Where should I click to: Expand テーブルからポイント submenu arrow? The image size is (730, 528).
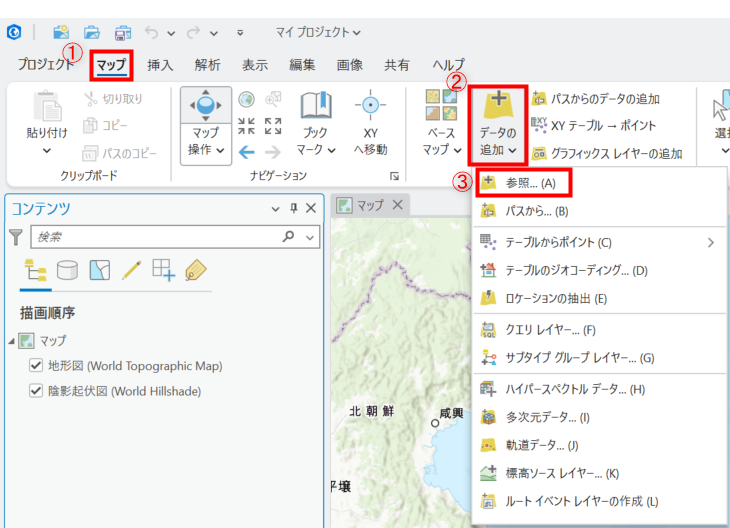tap(710, 243)
